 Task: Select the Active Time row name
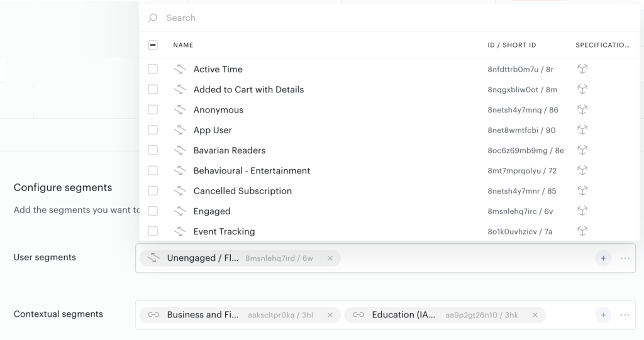coord(218,69)
